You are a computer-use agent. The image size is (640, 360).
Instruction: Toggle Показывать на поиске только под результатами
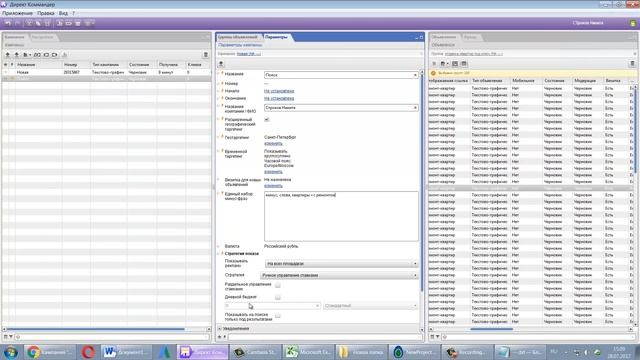[278, 316]
